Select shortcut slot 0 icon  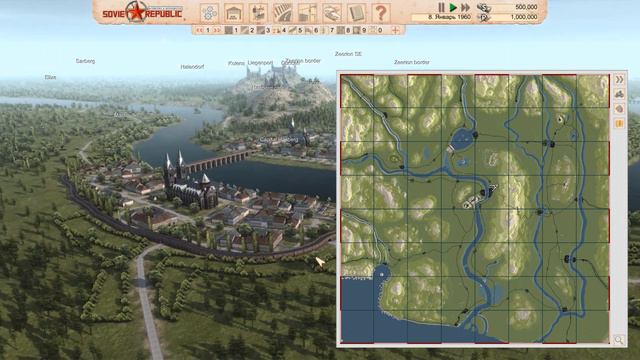click(372, 30)
